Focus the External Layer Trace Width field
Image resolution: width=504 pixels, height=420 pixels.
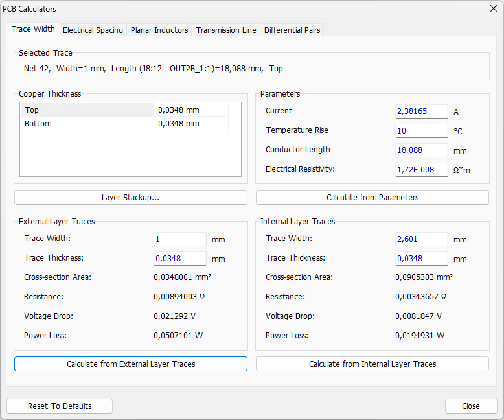pos(180,239)
